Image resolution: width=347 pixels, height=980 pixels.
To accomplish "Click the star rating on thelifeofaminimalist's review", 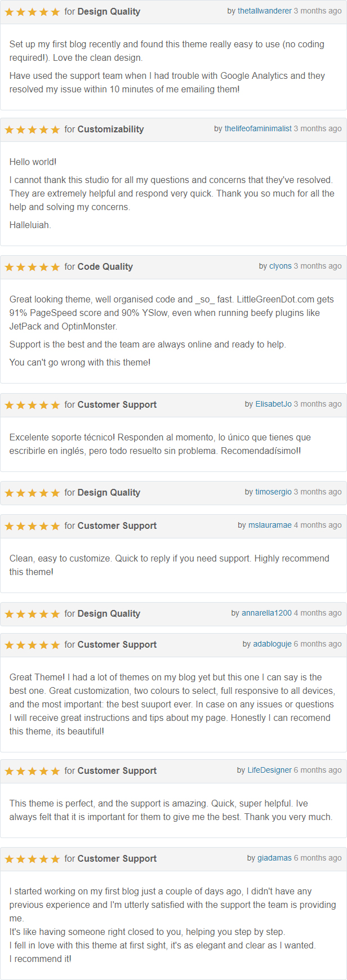I will tap(32, 130).
